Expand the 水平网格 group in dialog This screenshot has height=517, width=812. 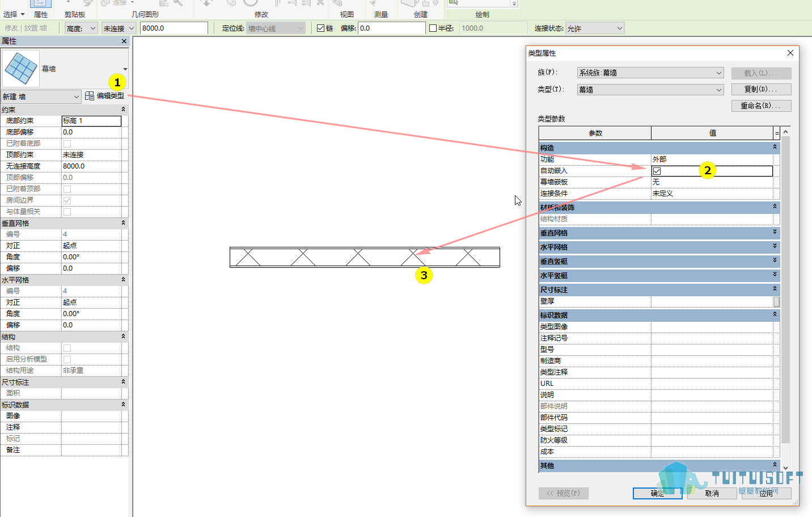775,246
